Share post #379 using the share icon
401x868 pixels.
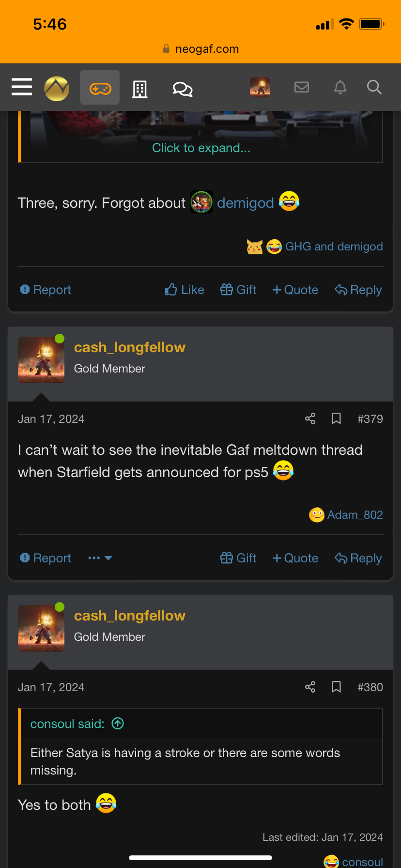[310, 418]
